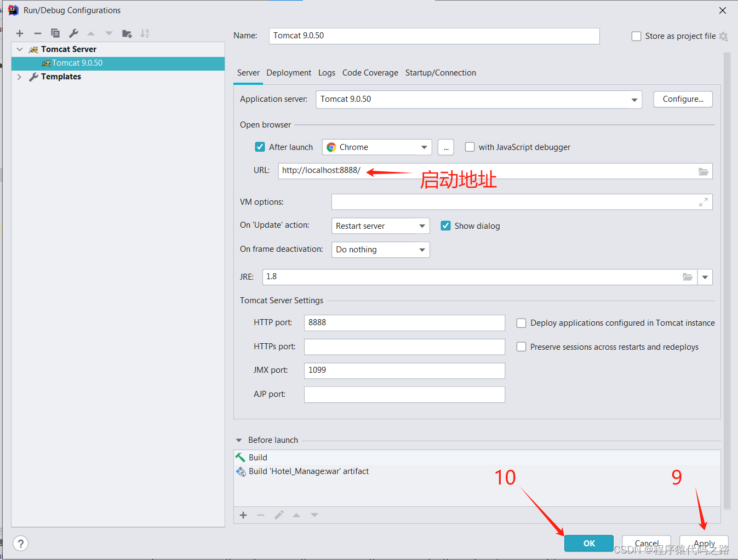Image resolution: width=738 pixels, height=560 pixels.
Task: Open help with the question mark button
Action: tap(20, 544)
